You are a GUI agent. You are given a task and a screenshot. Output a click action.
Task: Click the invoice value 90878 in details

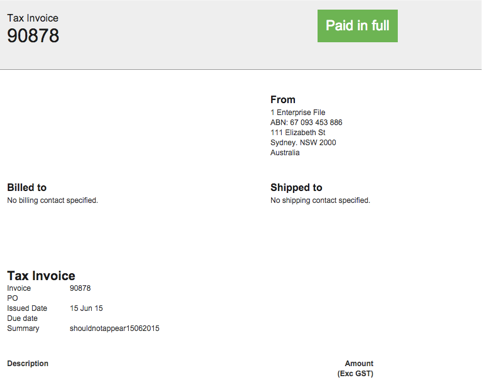coord(80,288)
